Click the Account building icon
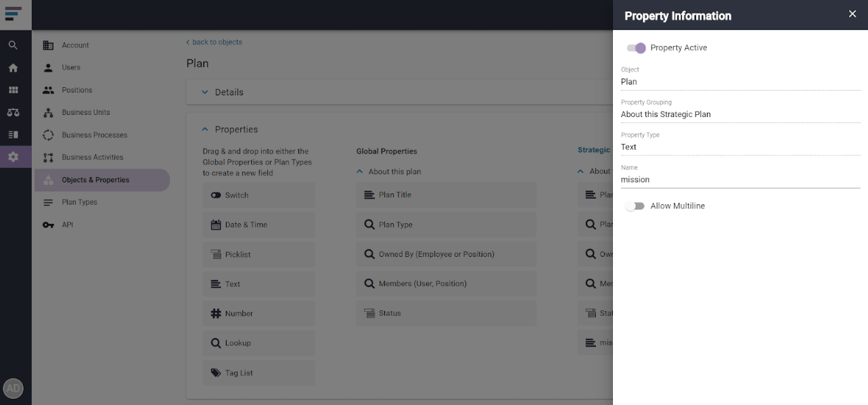Image resolution: width=868 pixels, height=405 pixels. click(x=48, y=45)
